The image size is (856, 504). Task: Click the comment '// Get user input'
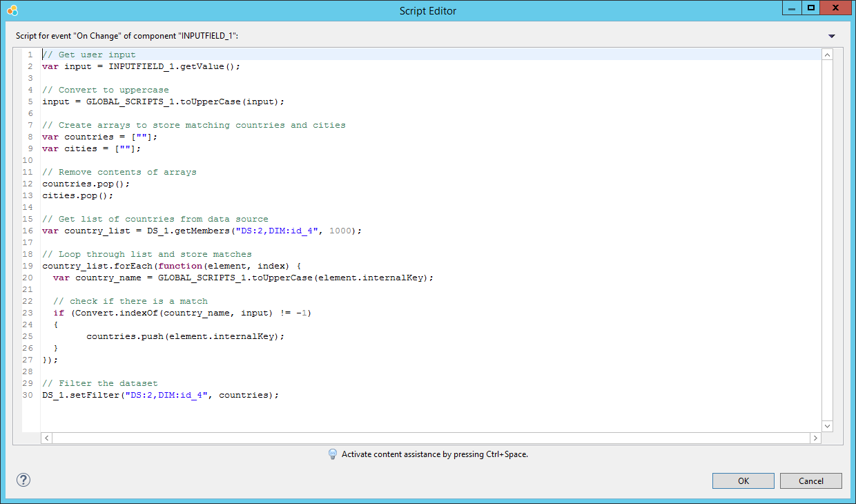tap(89, 55)
